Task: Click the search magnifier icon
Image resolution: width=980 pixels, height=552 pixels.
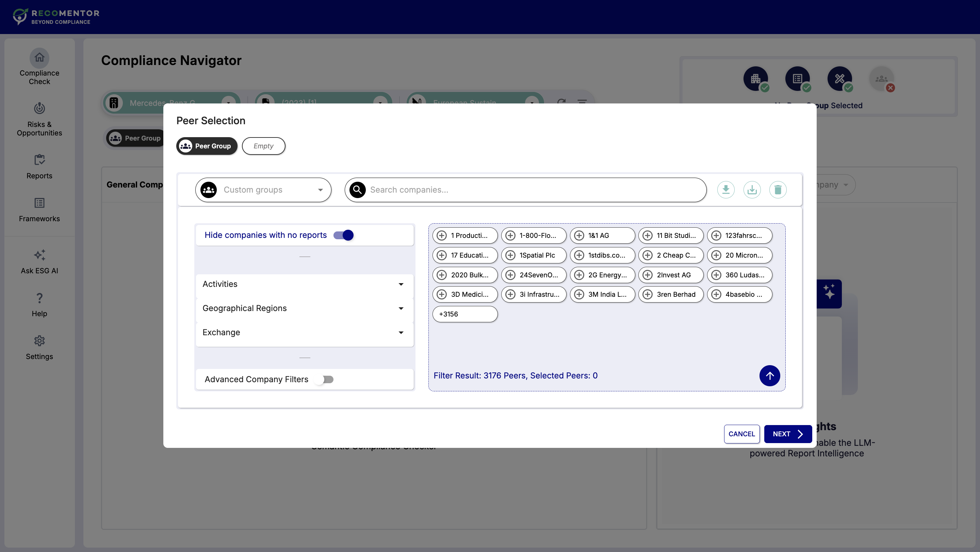Action: click(x=358, y=190)
